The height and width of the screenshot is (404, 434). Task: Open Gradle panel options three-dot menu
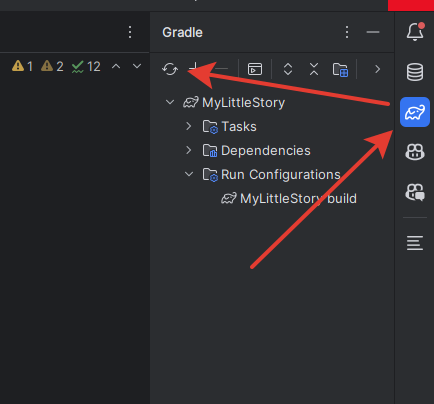[x=347, y=32]
